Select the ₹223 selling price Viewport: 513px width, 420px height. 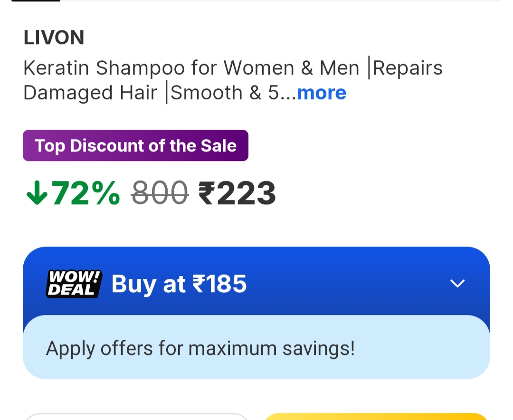pos(237,193)
